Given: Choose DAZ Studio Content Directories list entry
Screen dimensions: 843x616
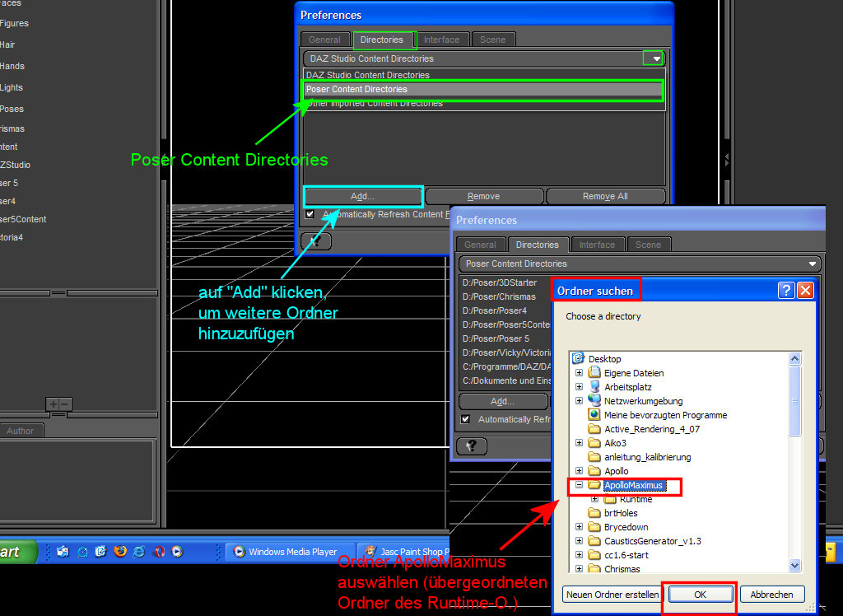Looking at the screenshot, I should pos(484,75).
